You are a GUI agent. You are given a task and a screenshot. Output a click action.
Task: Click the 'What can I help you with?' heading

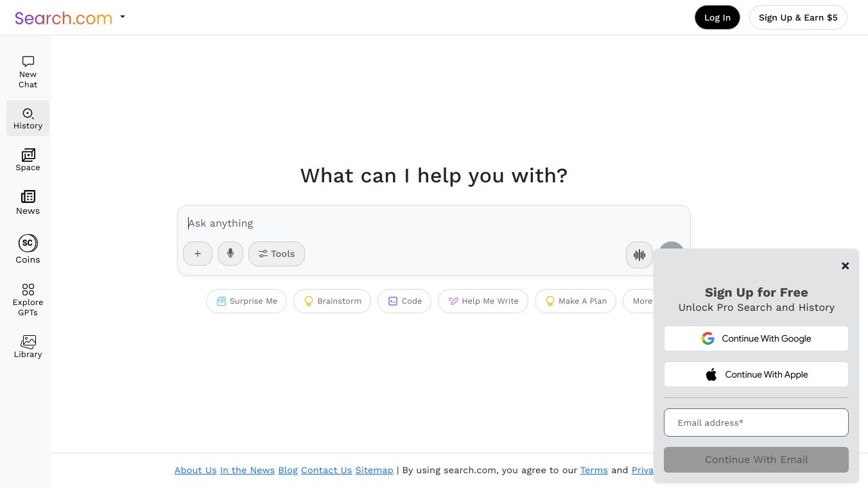[x=434, y=175]
